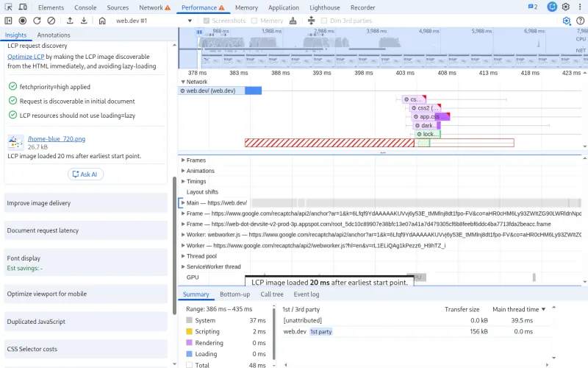Click the collect garbage broom icon

[293, 21]
